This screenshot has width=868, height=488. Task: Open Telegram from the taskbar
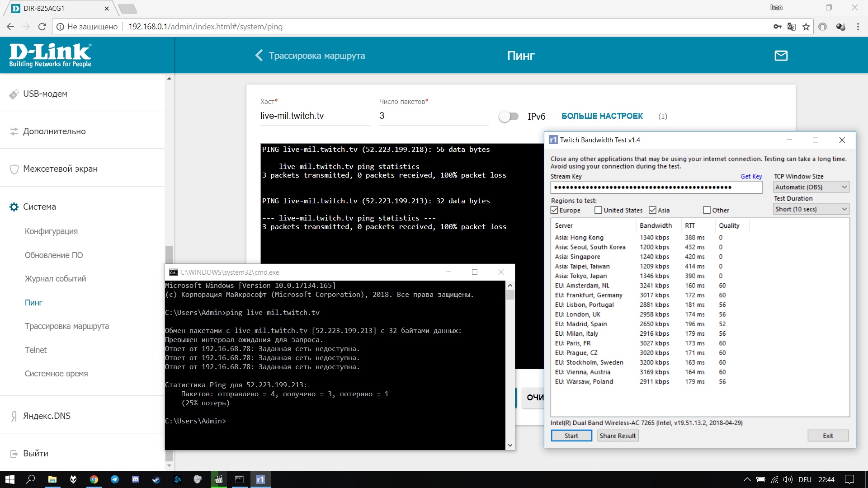[x=115, y=479]
